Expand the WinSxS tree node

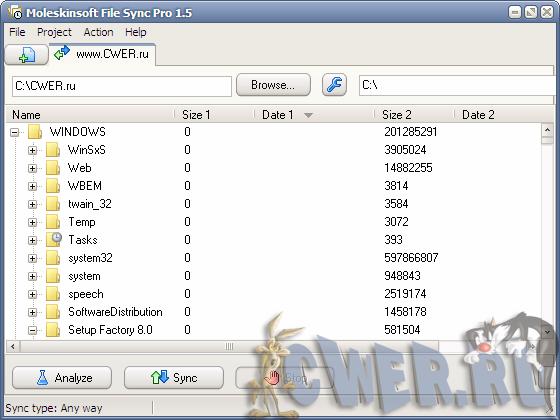coord(32,150)
